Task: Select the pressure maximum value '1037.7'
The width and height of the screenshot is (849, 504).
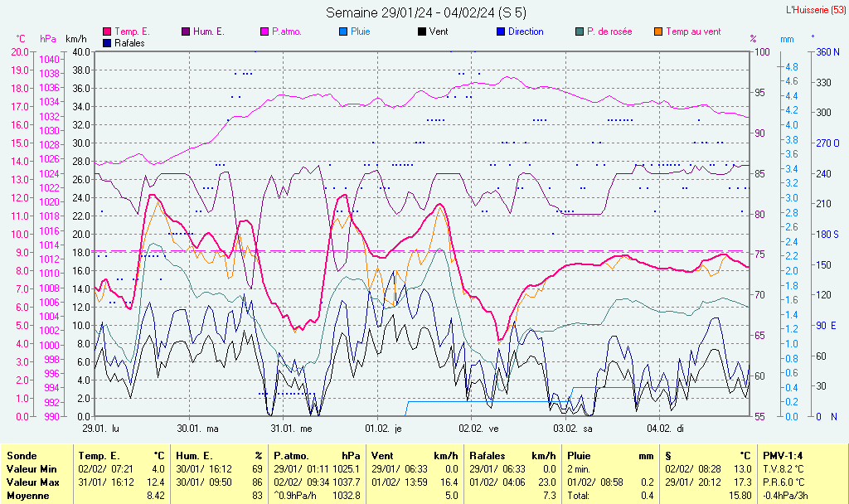Action: click(347, 482)
